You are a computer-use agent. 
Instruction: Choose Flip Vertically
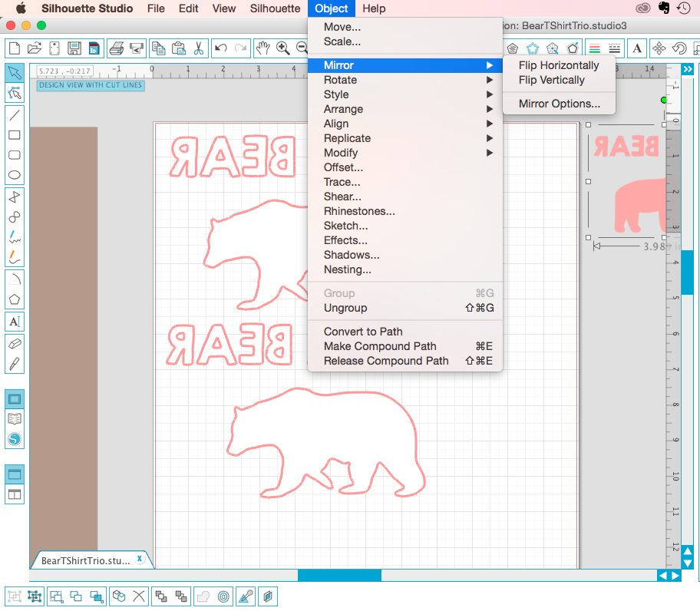(x=559, y=80)
